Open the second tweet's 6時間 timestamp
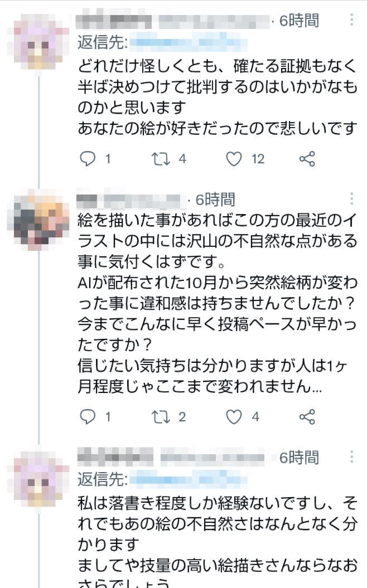 coord(215,200)
